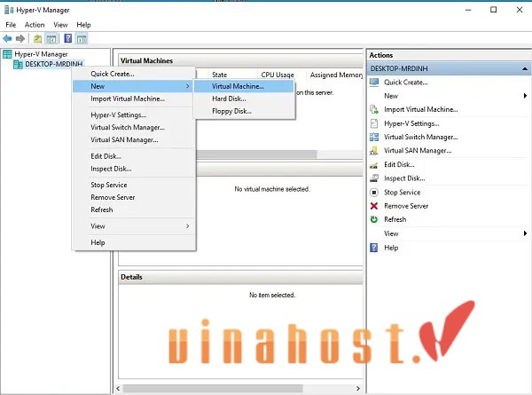Select Virtual Machine... from the New submenu

238,86
